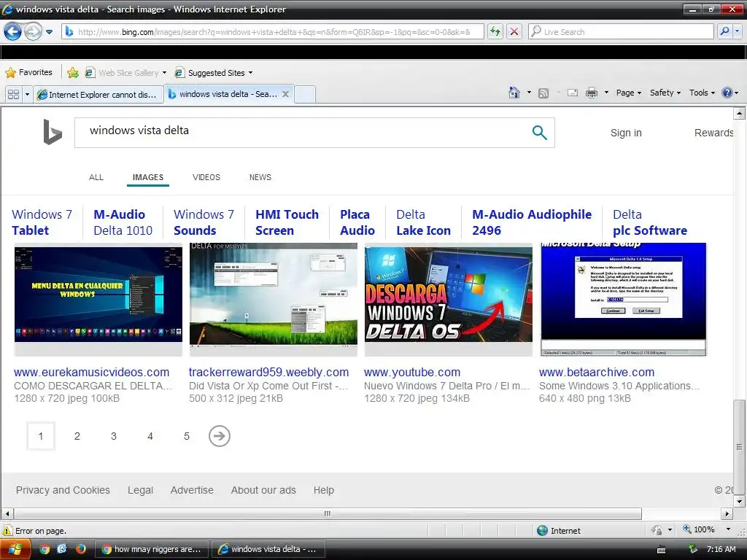Click the RSS Feeds icon
747x560 pixels.
point(543,93)
